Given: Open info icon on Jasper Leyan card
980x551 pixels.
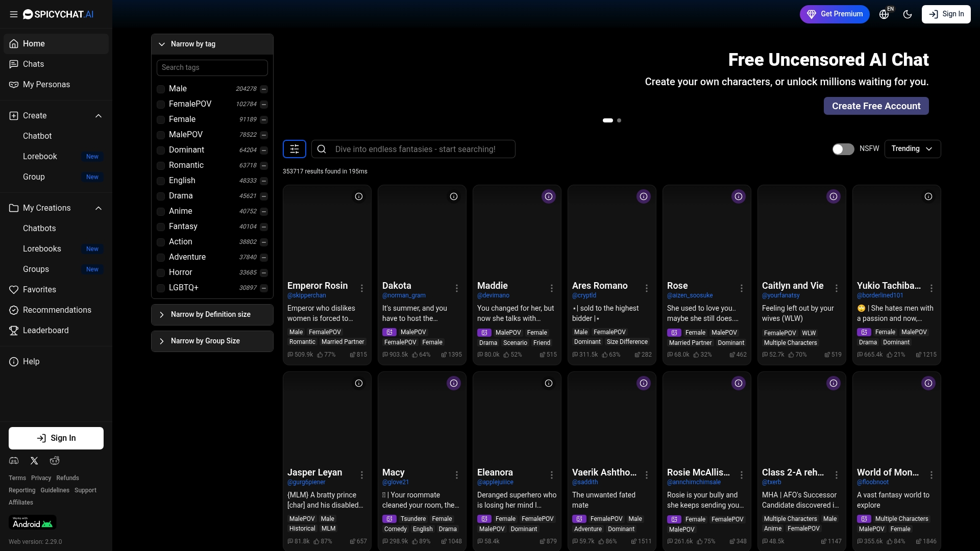Looking at the screenshot, I should click(x=359, y=383).
